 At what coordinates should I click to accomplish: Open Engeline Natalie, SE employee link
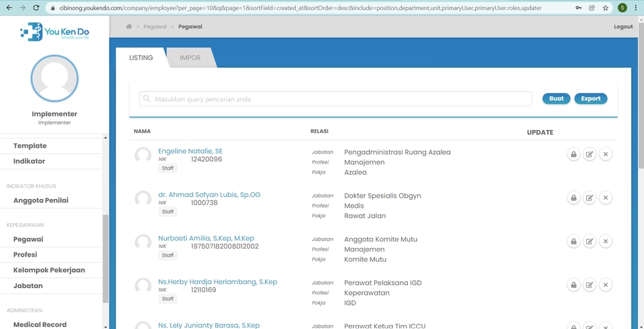tap(190, 151)
